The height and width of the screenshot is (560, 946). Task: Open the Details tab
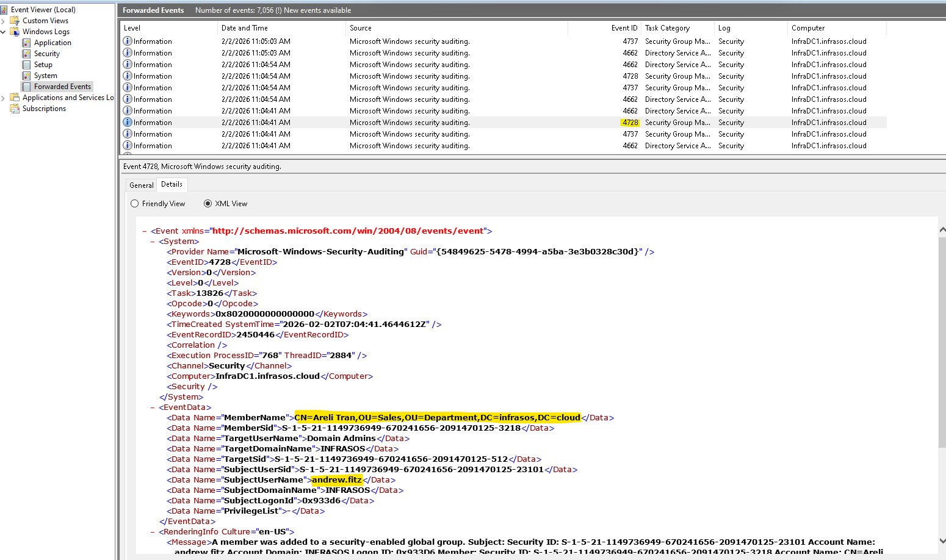(172, 184)
